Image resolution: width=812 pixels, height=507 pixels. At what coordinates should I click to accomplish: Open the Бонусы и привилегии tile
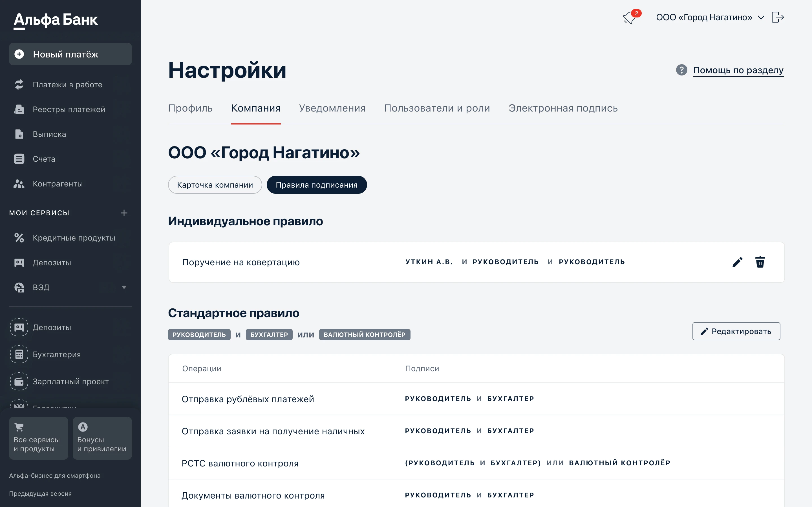pyautogui.click(x=102, y=438)
